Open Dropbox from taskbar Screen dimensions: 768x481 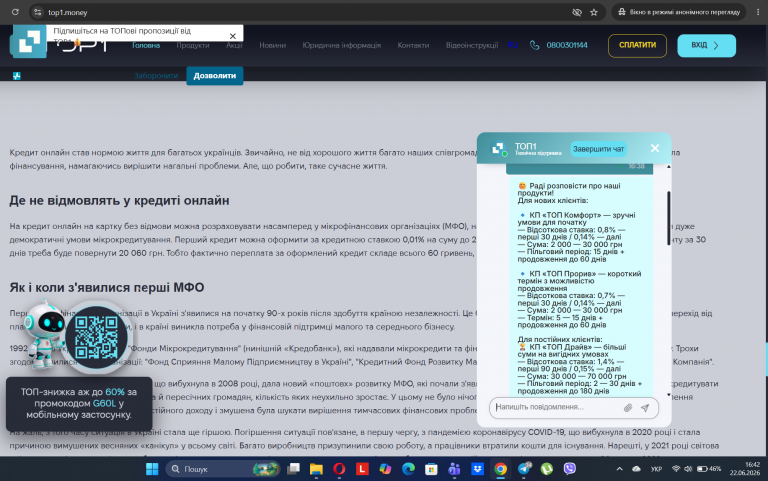point(477,469)
